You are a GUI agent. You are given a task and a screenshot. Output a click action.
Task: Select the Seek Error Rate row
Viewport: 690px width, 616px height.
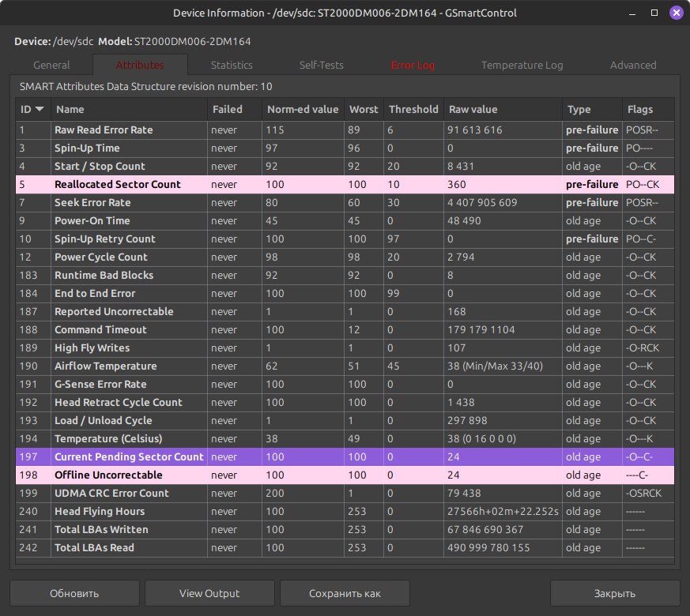point(345,203)
